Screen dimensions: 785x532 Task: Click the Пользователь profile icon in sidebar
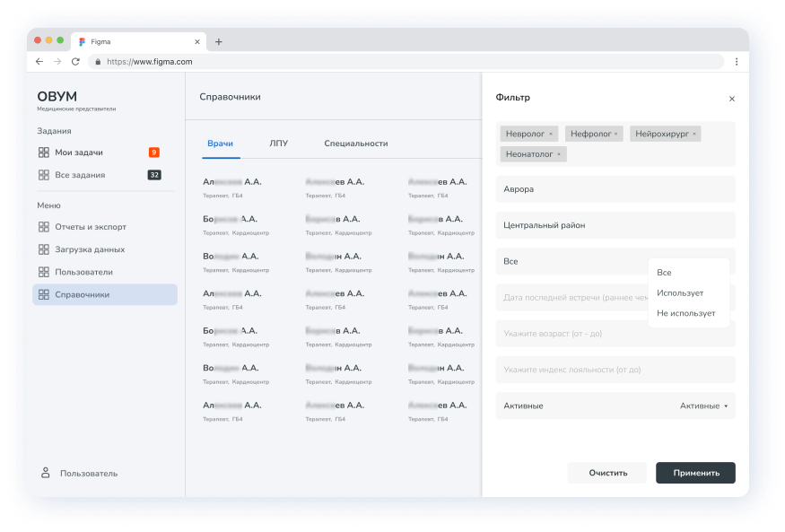pos(44,472)
